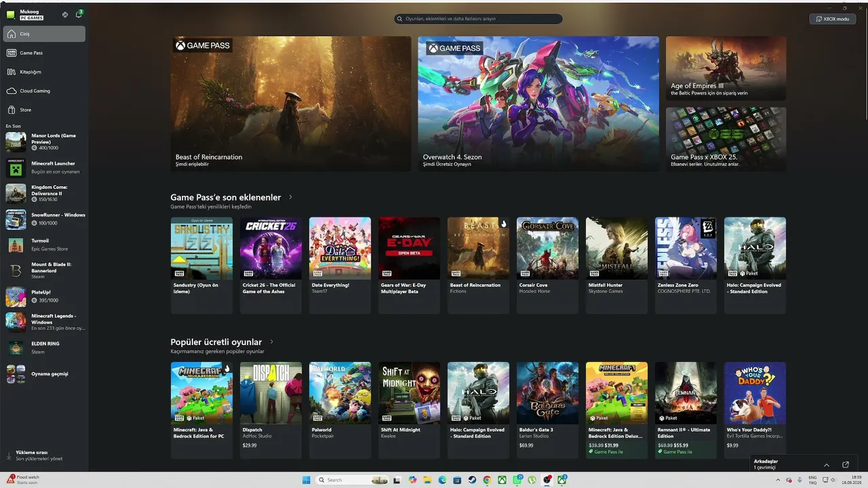Open Baldur's Gate 3 game card
The width and height of the screenshot is (868, 488).
tap(547, 410)
